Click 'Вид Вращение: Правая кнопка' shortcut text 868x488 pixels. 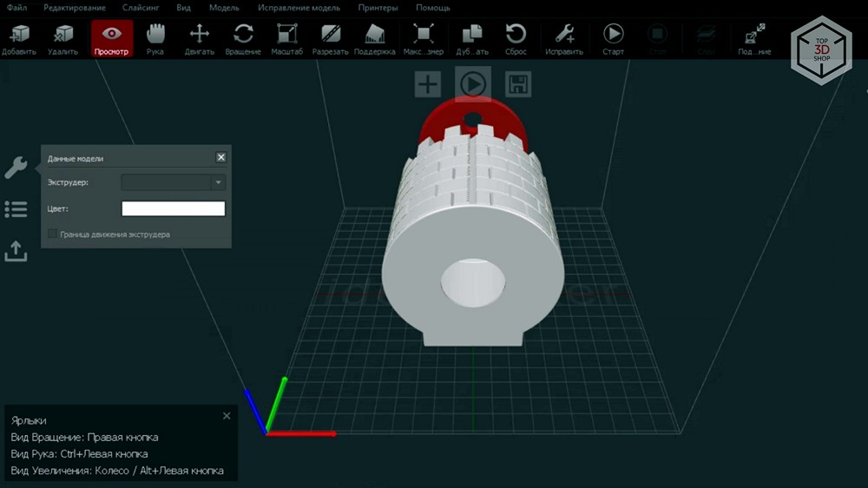tap(85, 437)
